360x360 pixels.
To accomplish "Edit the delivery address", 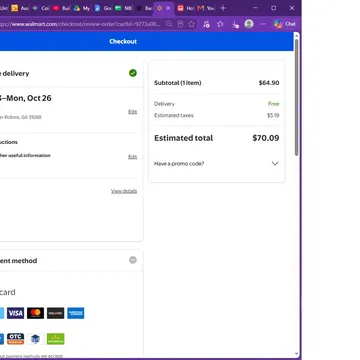I will tap(133, 112).
